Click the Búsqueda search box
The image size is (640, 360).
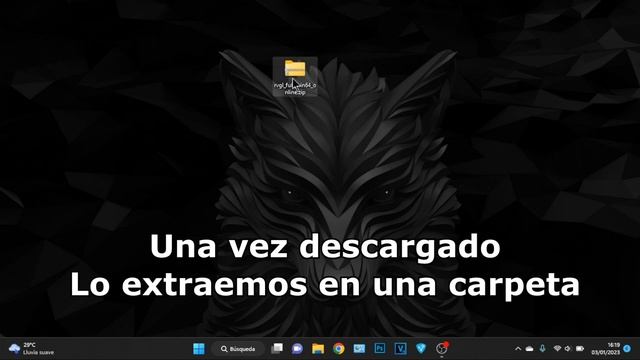[x=238, y=349]
